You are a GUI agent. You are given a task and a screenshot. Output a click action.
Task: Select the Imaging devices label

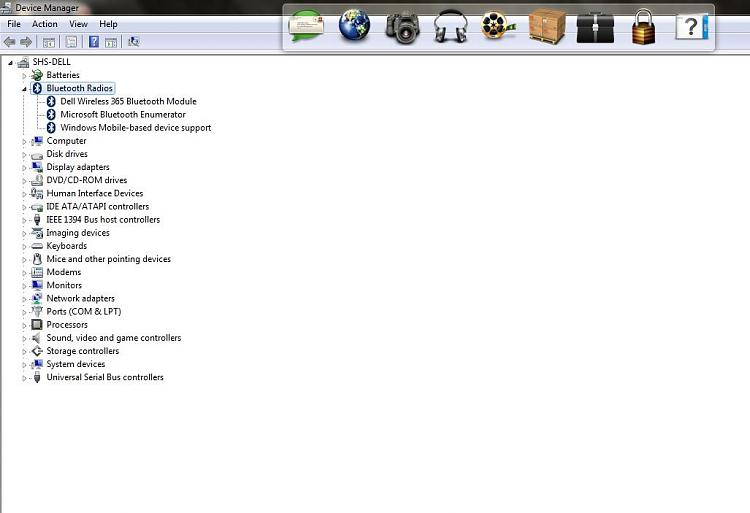(77, 233)
